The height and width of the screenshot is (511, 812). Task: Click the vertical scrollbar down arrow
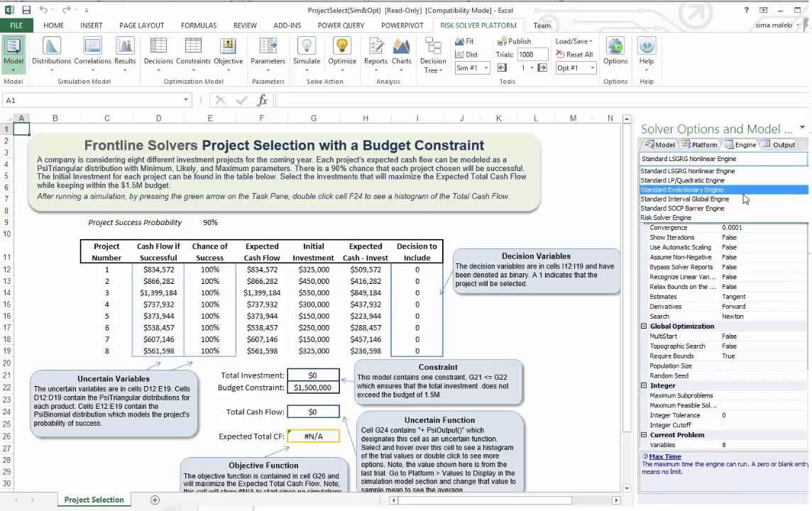pyautogui.click(x=627, y=488)
